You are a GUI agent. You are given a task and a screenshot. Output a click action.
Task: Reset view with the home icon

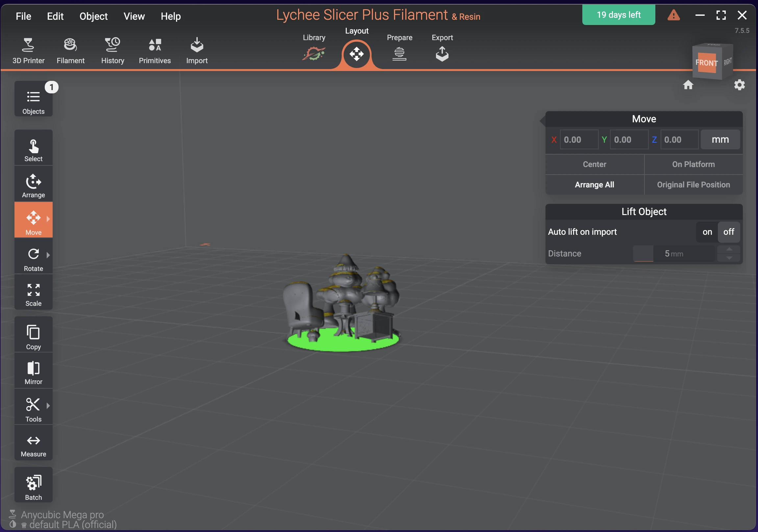tap(688, 85)
